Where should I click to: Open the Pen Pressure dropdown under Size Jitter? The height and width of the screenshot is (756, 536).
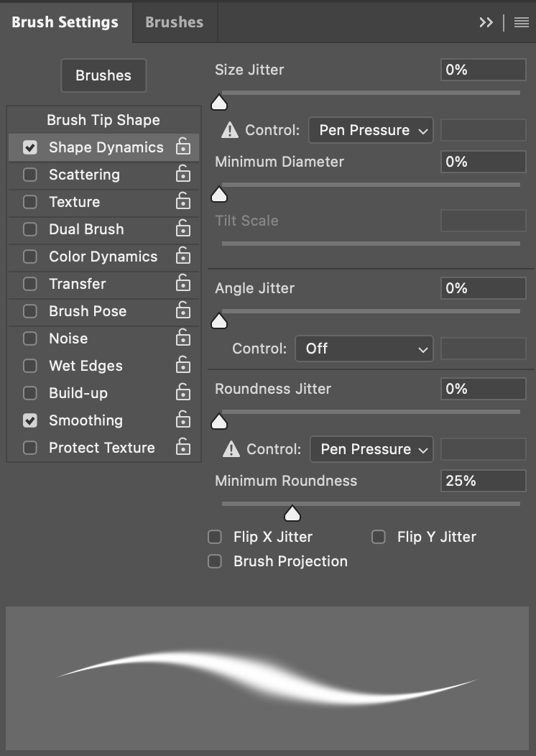(371, 130)
